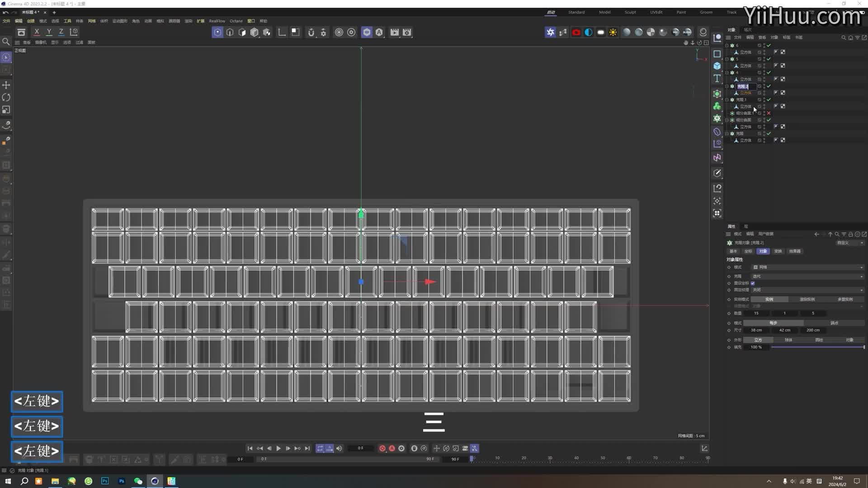868x488 pixels.
Task: Open the 固定纹理 关闭 dropdown
Action: (x=807, y=290)
